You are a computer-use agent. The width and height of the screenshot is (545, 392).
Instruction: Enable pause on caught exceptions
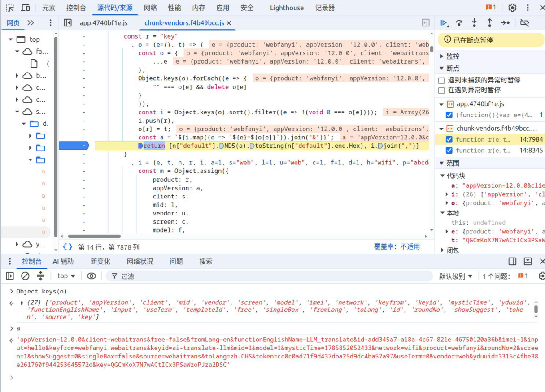[441, 90]
